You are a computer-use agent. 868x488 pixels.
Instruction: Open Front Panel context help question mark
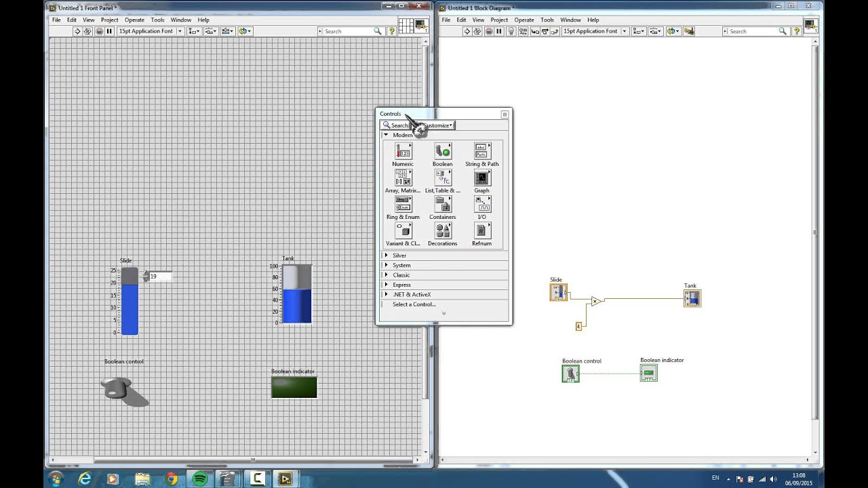click(x=392, y=31)
